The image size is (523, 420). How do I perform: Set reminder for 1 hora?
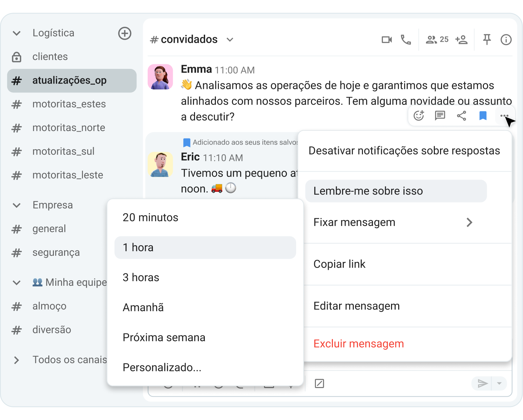coord(205,248)
